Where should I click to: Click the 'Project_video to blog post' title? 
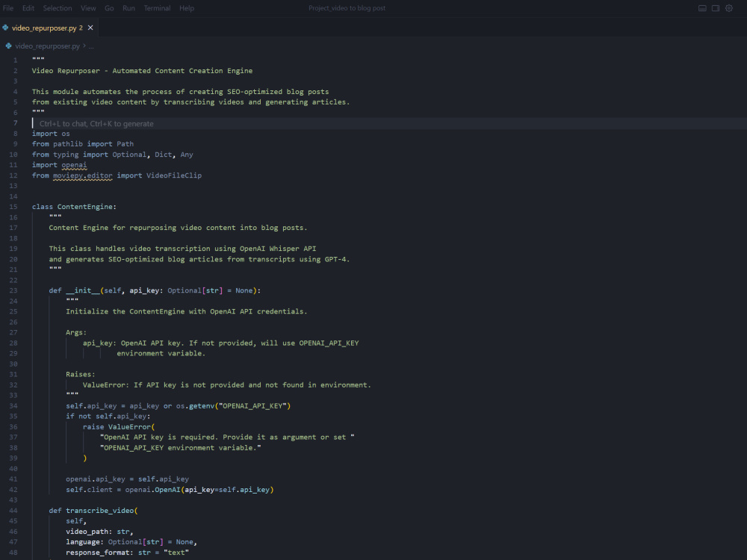pos(347,8)
